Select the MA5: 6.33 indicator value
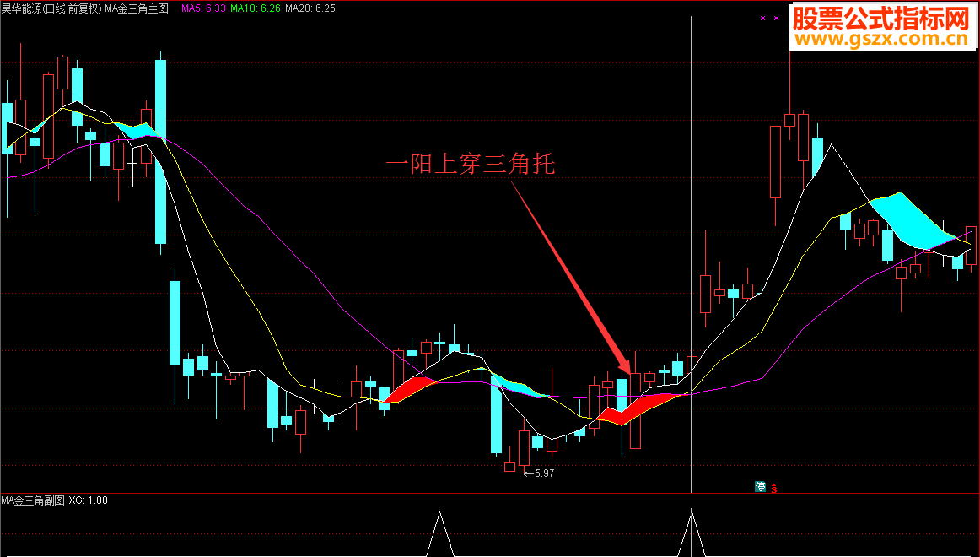This screenshot has width=980, height=557. [203, 8]
